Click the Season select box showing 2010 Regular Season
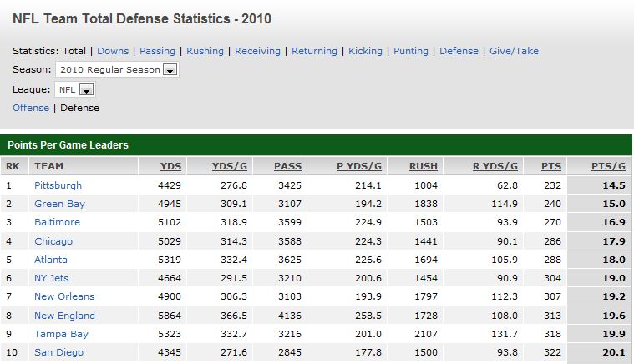The image size is (634, 364). click(117, 70)
